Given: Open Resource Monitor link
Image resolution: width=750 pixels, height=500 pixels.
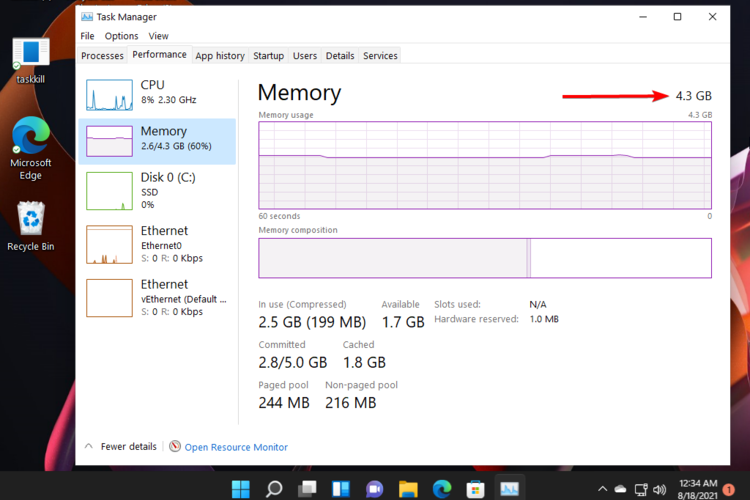Looking at the screenshot, I should [236, 447].
